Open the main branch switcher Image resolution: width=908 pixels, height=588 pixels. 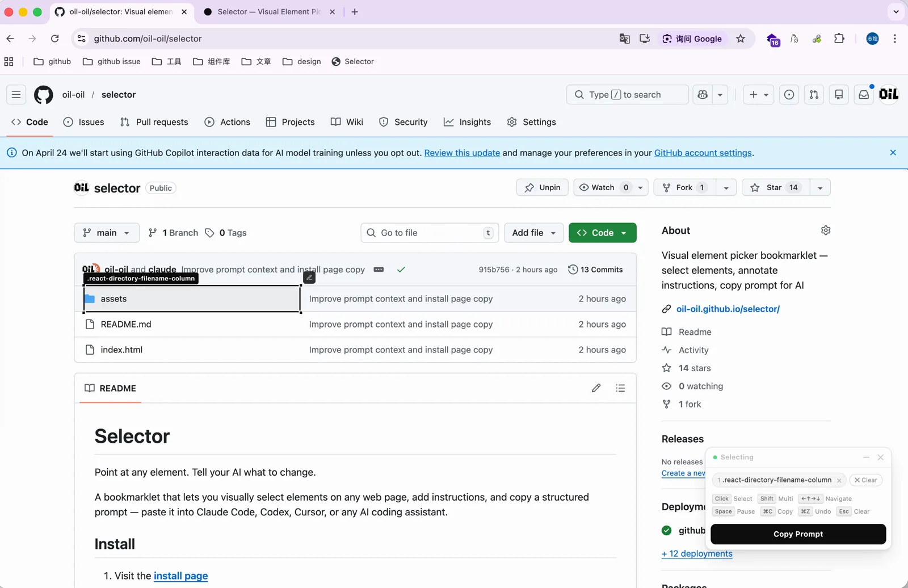click(107, 233)
